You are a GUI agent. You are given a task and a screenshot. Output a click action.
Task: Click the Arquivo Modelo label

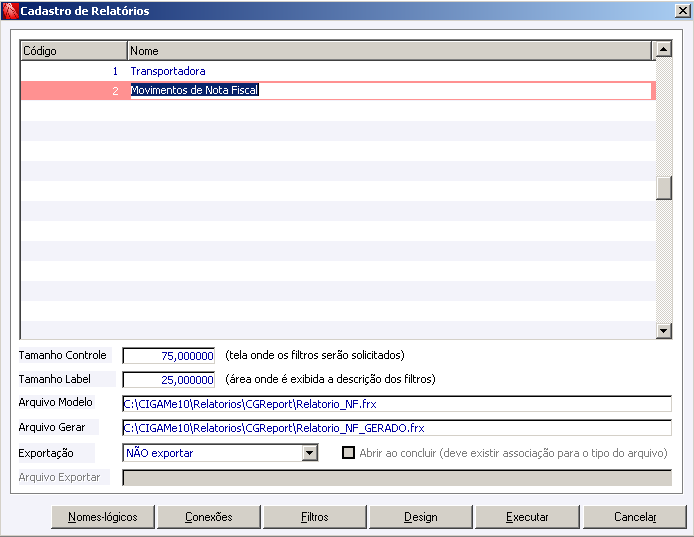point(55,402)
